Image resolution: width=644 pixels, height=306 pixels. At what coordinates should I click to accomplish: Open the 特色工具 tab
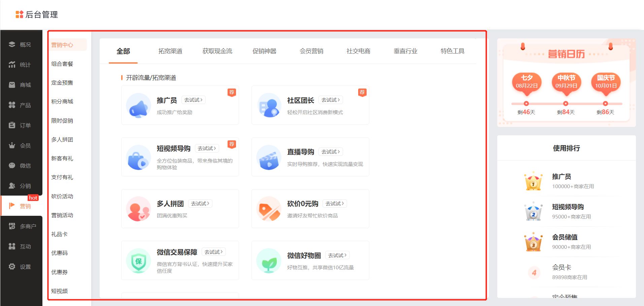pyautogui.click(x=452, y=51)
